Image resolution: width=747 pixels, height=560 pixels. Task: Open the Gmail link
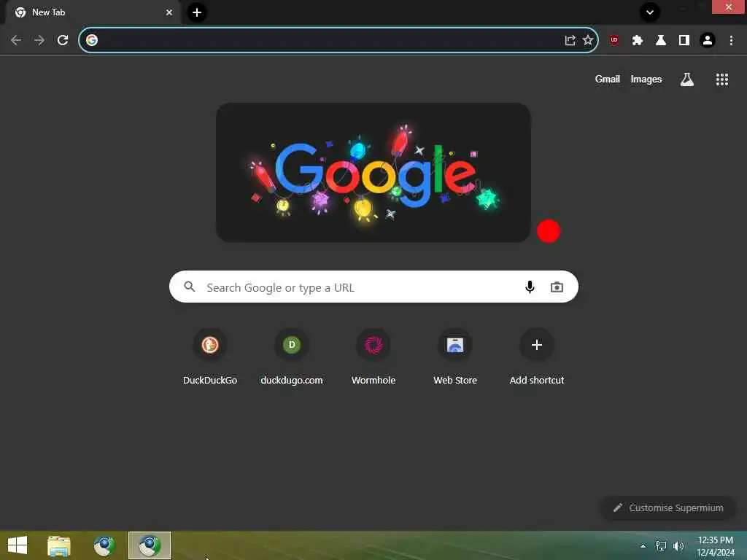click(608, 79)
